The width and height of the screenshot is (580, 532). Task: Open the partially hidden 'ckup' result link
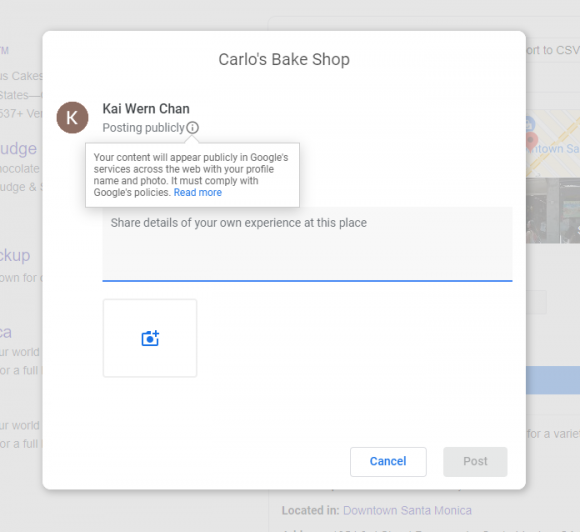click(x=15, y=256)
